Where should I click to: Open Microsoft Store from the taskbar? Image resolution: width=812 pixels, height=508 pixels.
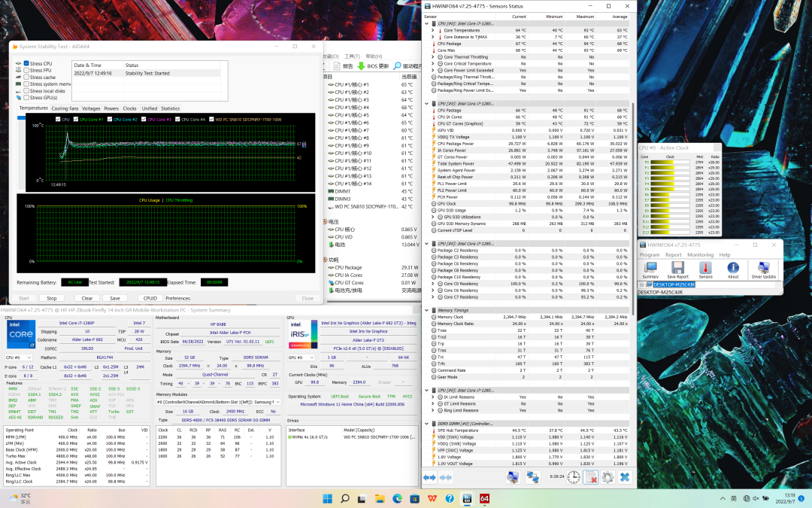coord(414,499)
